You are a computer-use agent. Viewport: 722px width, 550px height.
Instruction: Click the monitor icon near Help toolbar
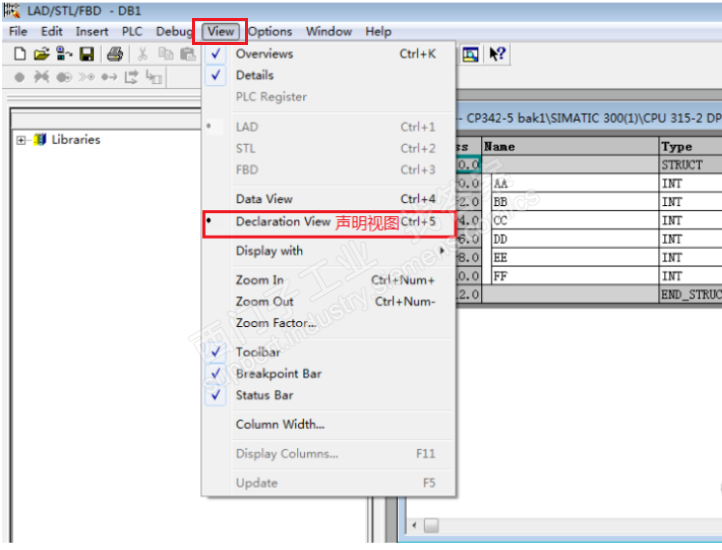(470, 54)
